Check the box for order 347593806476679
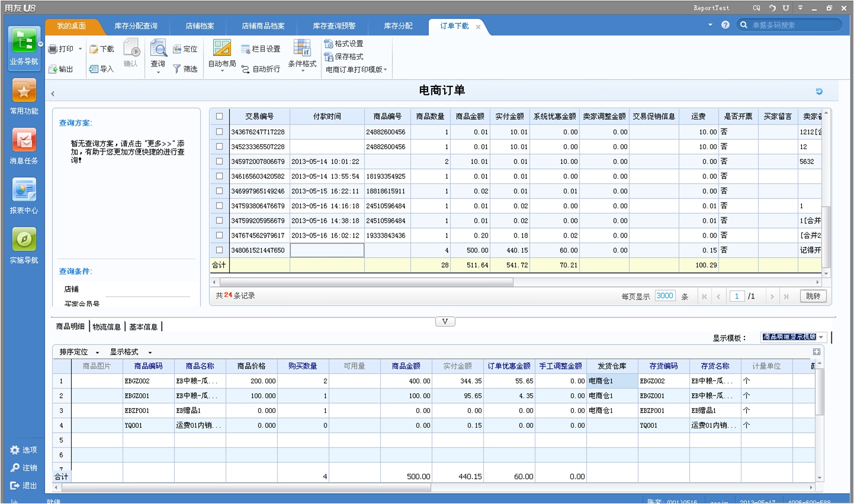854x504 pixels. (219, 206)
